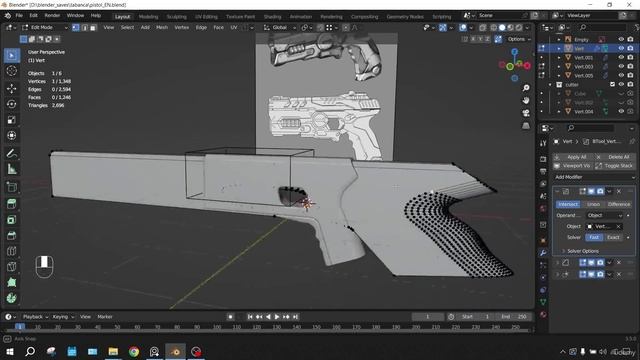The image size is (640, 360).
Task: Enable vertex select mode
Action: click(x=76, y=27)
